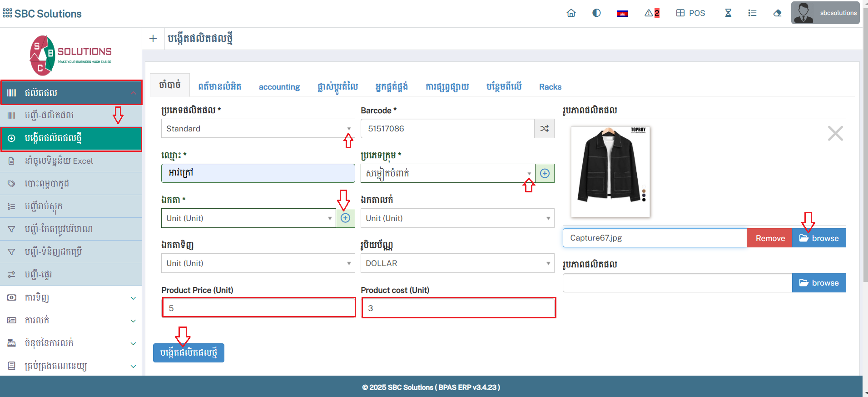Screen dimensions: 868x397
Task: Remove product image with X icon
Action: click(835, 134)
